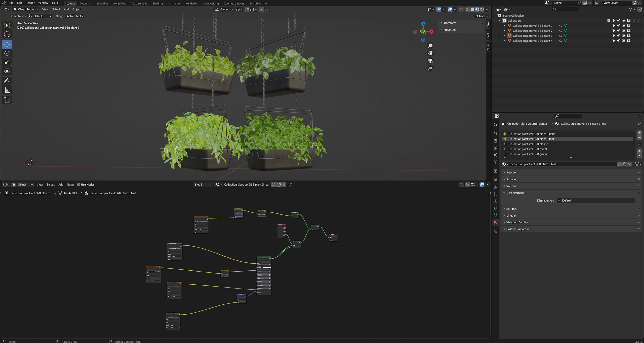Viewport: 644px width, 343px height.
Task: Expand the Viewport Display panel
Action: 517,222
